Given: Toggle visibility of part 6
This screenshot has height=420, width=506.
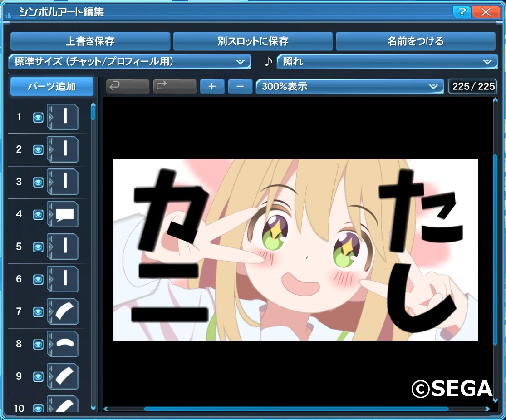Looking at the screenshot, I should pyautogui.click(x=38, y=280).
